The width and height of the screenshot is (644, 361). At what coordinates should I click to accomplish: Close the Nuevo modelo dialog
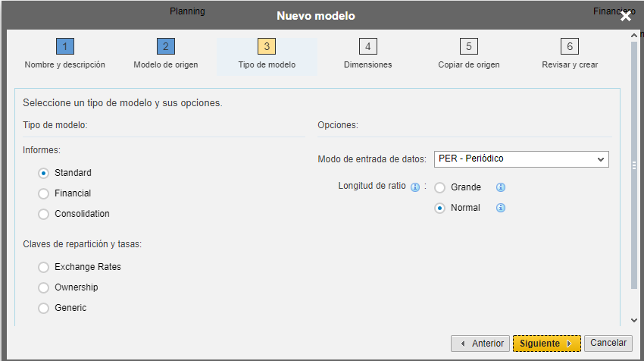pos(626,16)
